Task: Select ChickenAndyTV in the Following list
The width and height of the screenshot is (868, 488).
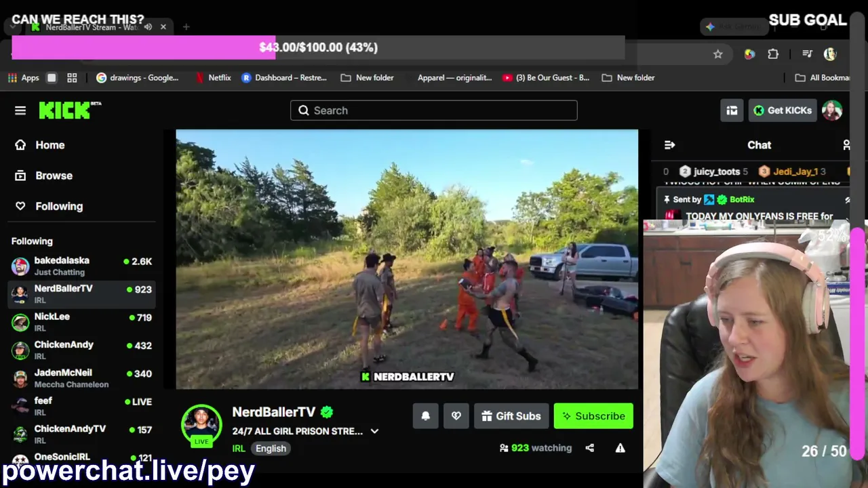Action: (x=81, y=434)
